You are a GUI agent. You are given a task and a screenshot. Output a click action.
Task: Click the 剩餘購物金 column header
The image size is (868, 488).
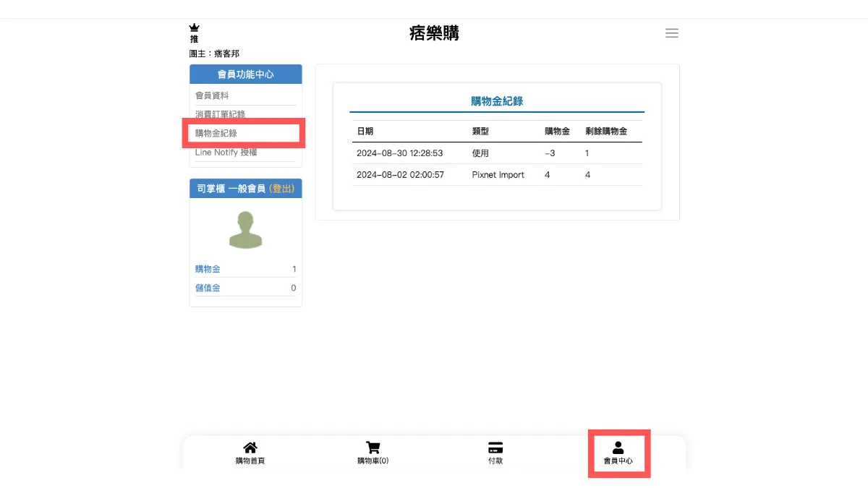(x=606, y=132)
